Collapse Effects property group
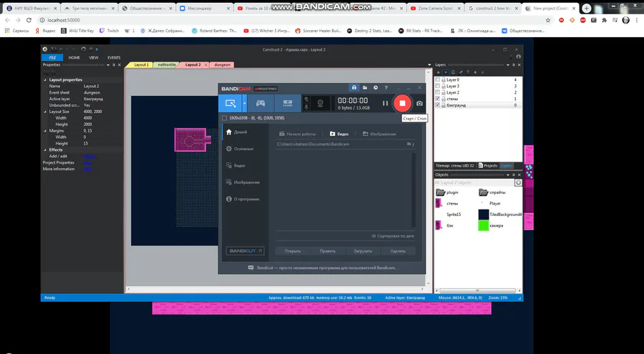This screenshot has height=354, width=644. [45, 150]
